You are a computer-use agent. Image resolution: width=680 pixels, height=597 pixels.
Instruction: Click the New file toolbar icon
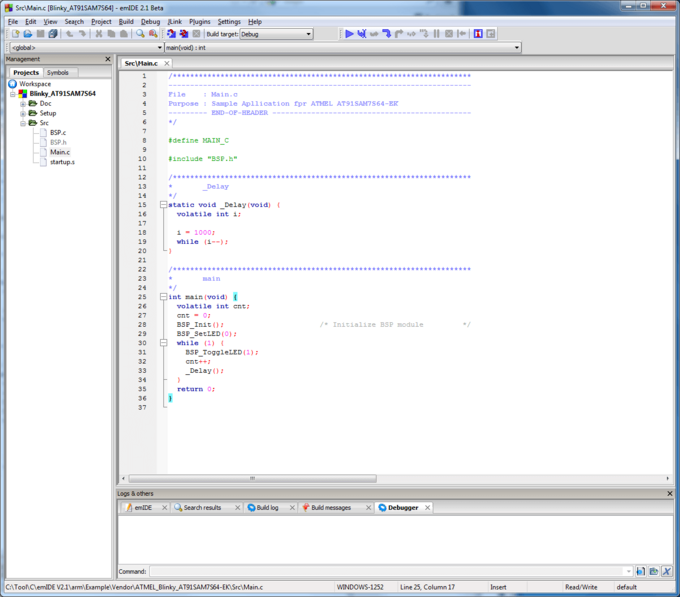(15, 34)
